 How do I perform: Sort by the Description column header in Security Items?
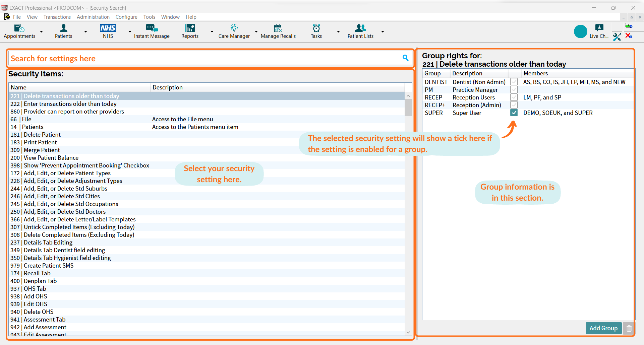tap(277, 87)
